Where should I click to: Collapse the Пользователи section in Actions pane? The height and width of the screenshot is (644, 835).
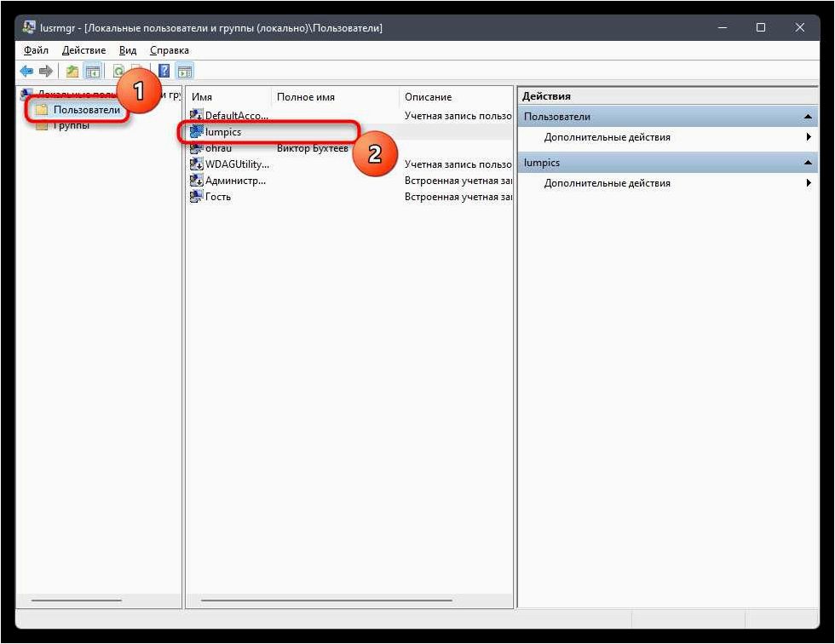pos(808,117)
